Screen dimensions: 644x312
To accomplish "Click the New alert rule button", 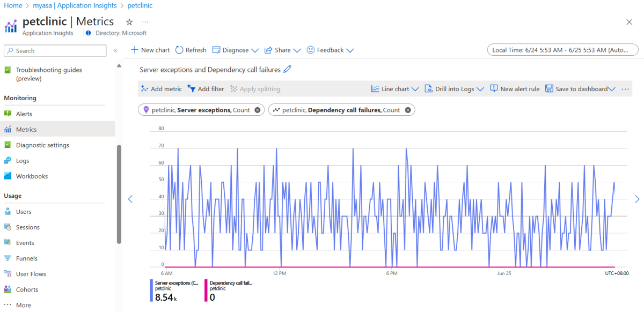I will [x=515, y=89].
